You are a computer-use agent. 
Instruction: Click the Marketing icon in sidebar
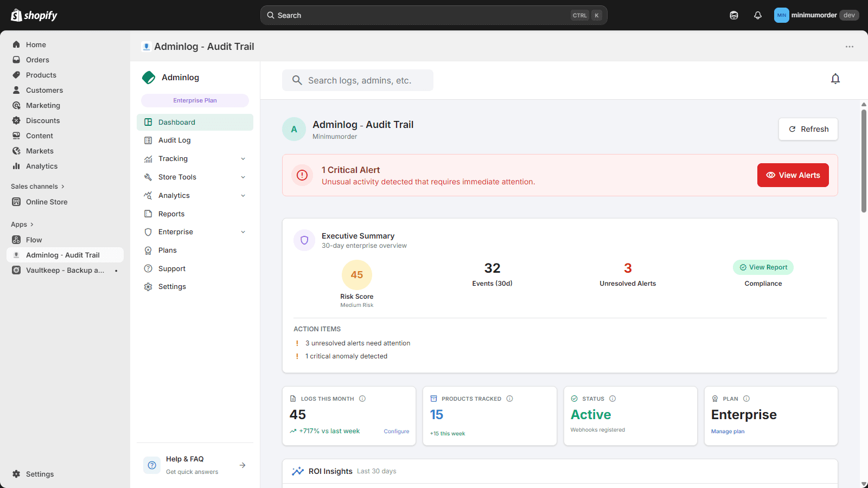tap(16, 105)
